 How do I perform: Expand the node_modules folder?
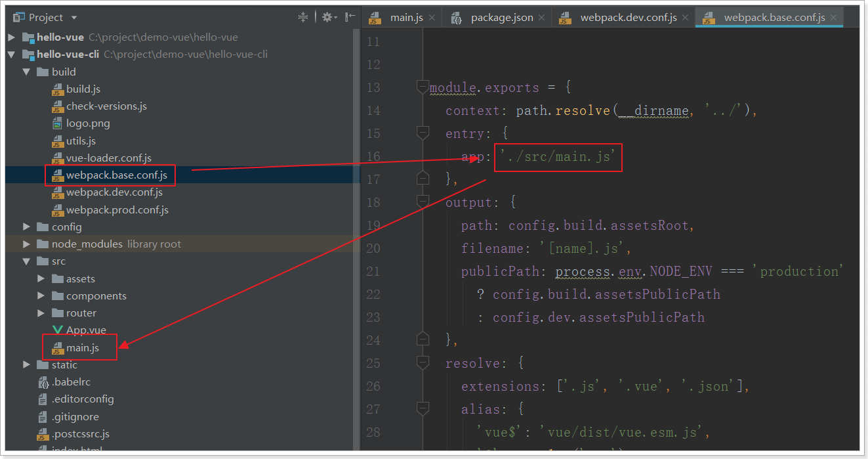point(26,244)
